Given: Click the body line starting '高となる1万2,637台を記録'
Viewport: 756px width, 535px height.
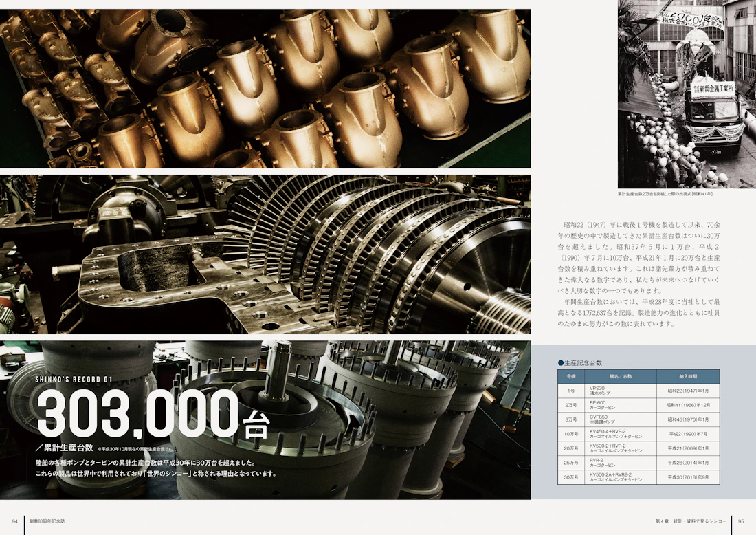Looking at the screenshot, I should [x=639, y=313].
